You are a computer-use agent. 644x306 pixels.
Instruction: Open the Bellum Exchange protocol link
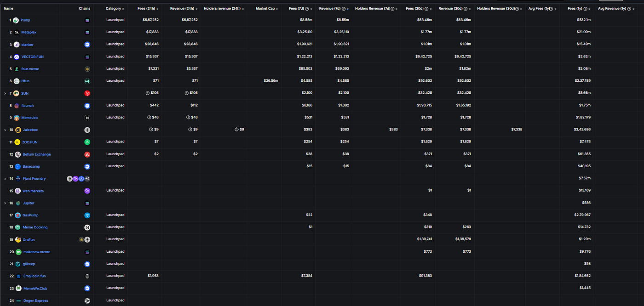(x=37, y=154)
